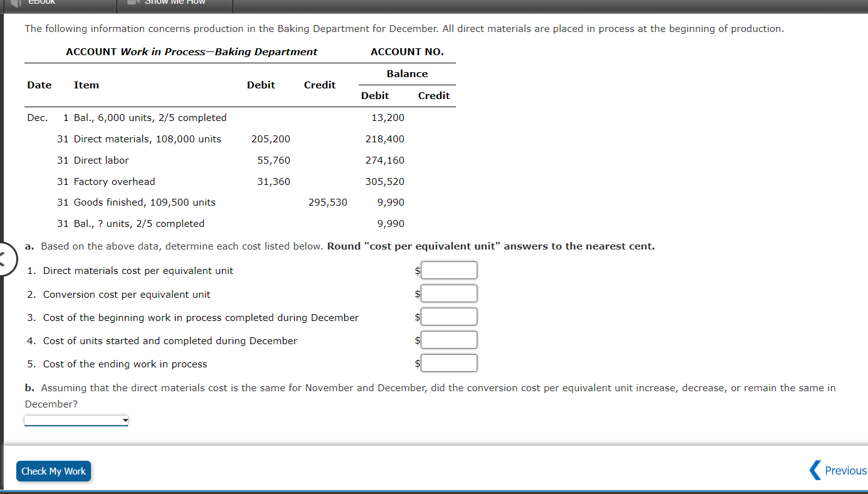Click the 13,200 beginning balance value

pos(388,118)
